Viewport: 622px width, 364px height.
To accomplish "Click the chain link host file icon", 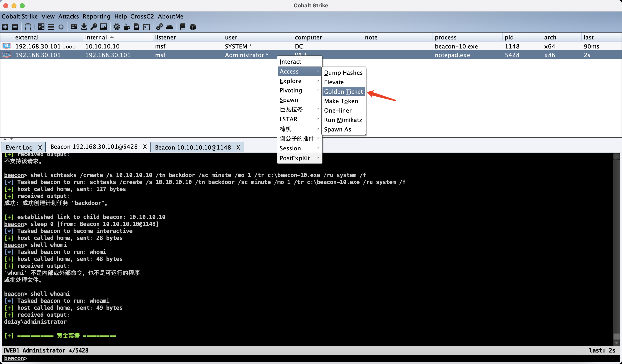I will click(x=159, y=27).
